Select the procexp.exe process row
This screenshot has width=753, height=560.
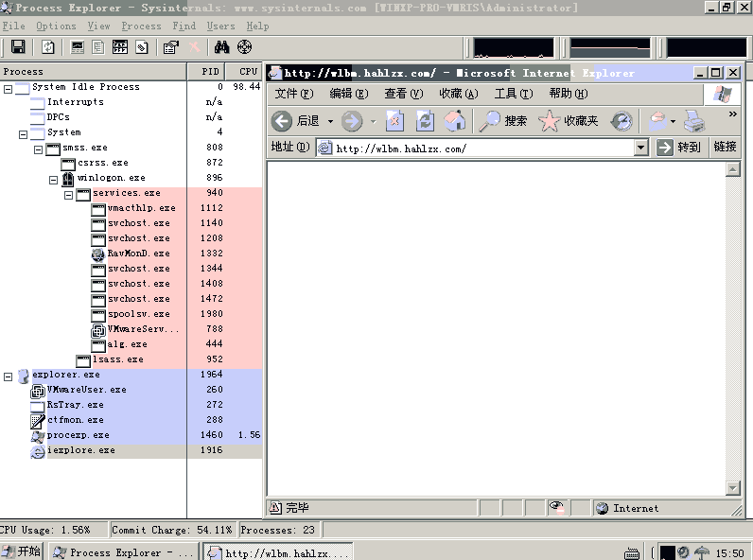coord(131,435)
